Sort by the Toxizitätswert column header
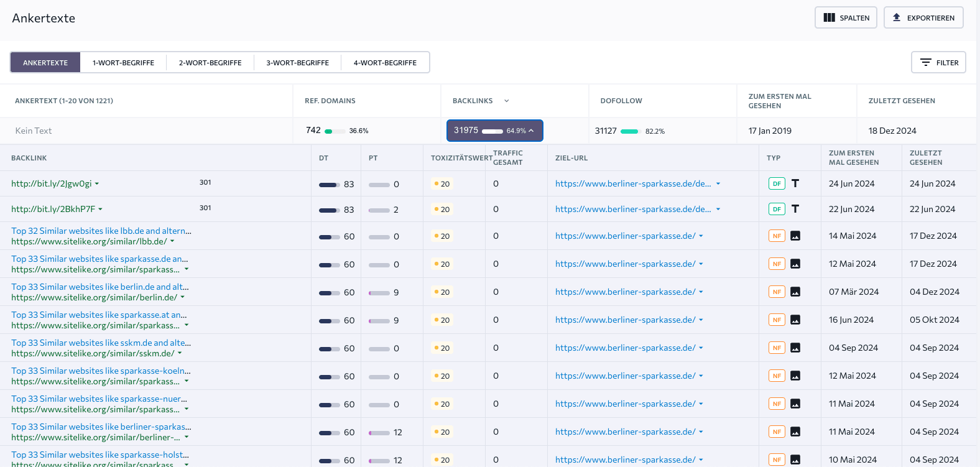980x467 pixels. tap(461, 158)
